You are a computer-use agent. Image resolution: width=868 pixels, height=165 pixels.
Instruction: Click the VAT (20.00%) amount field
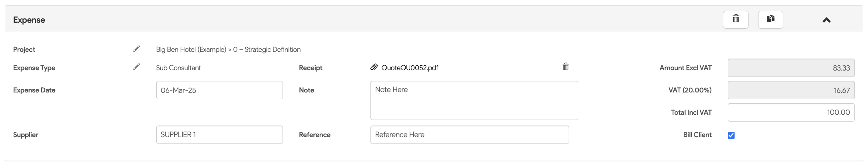pyautogui.click(x=791, y=90)
